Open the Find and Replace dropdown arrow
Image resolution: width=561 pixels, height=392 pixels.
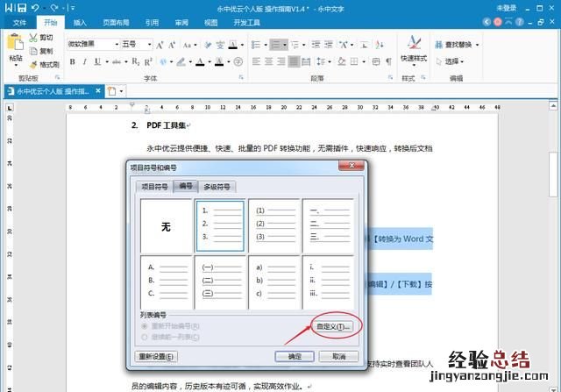click(477, 45)
